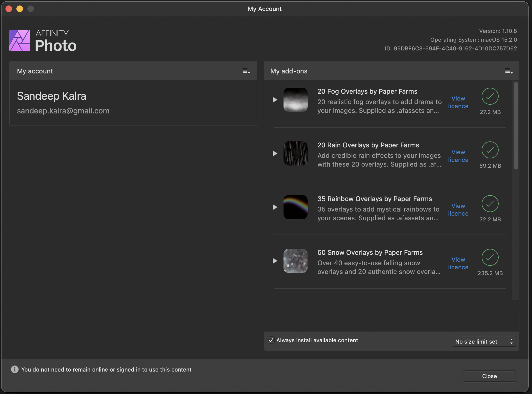Click the add-ons list vertical scrollbar
This screenshot has height=394, width=532.
pyautogui.click(x=516, y=126)
